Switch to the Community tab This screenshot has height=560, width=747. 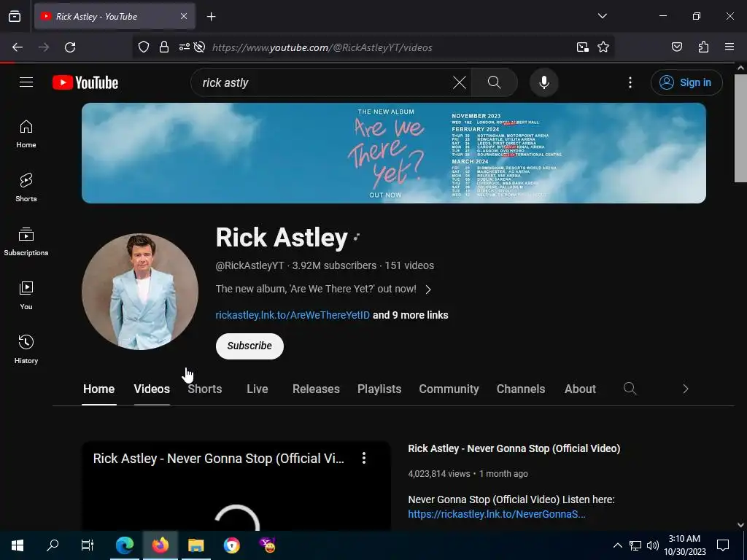(x=449, y=389)
